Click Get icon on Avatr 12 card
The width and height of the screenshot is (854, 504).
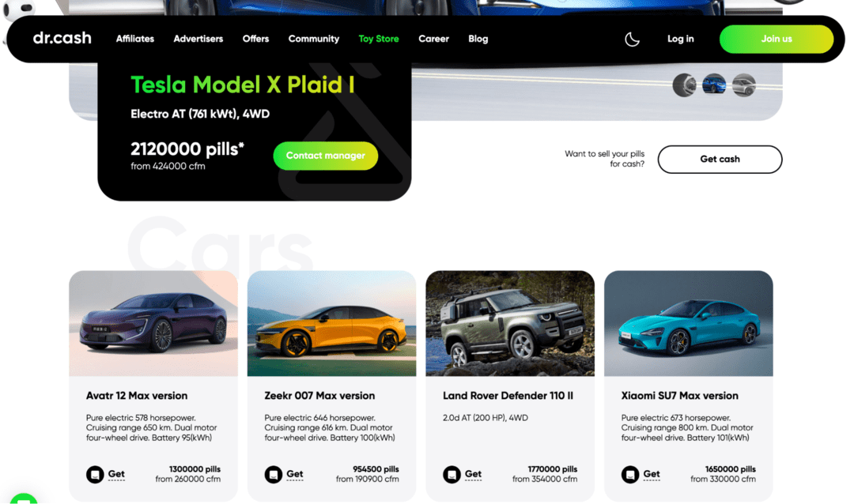click(x=95, y=475)
